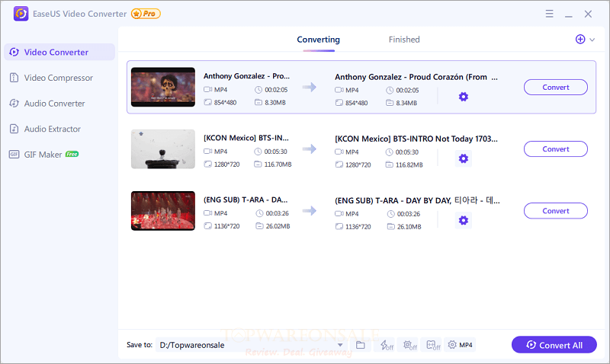Image resolution: width=610 pixels, height=364 pixels.
Task: Click the Anthony Gonzalez video thumbnail
Action: tap(163, 87)
